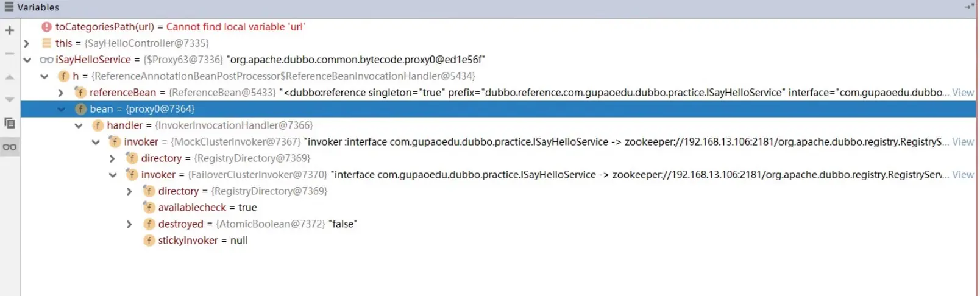Select 'Cannot find local variable 'url'' error text

(235, 27)
